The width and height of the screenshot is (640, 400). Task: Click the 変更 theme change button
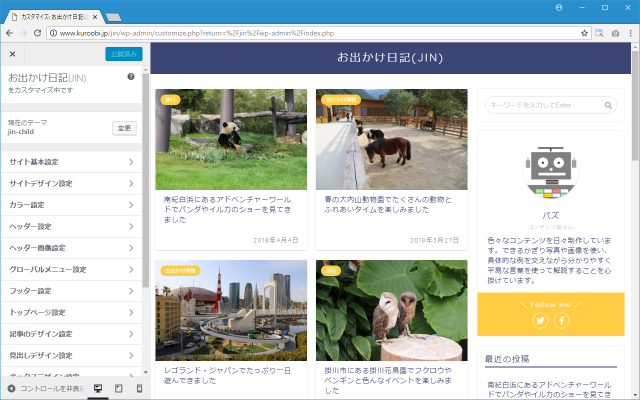(x=124, y=128)
